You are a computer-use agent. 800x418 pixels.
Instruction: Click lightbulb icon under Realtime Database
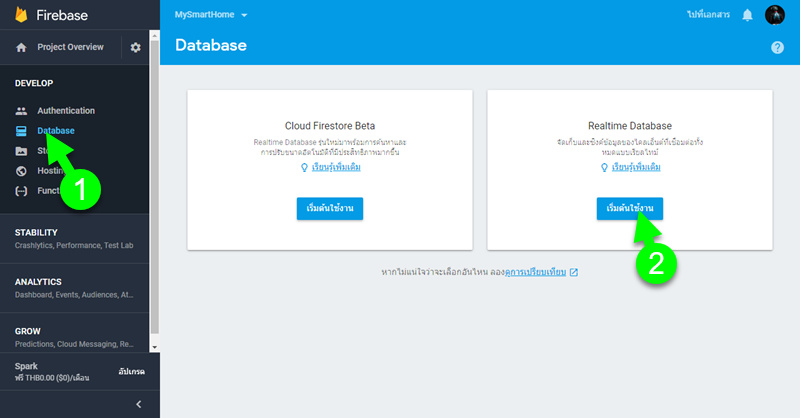click(604, 167)
